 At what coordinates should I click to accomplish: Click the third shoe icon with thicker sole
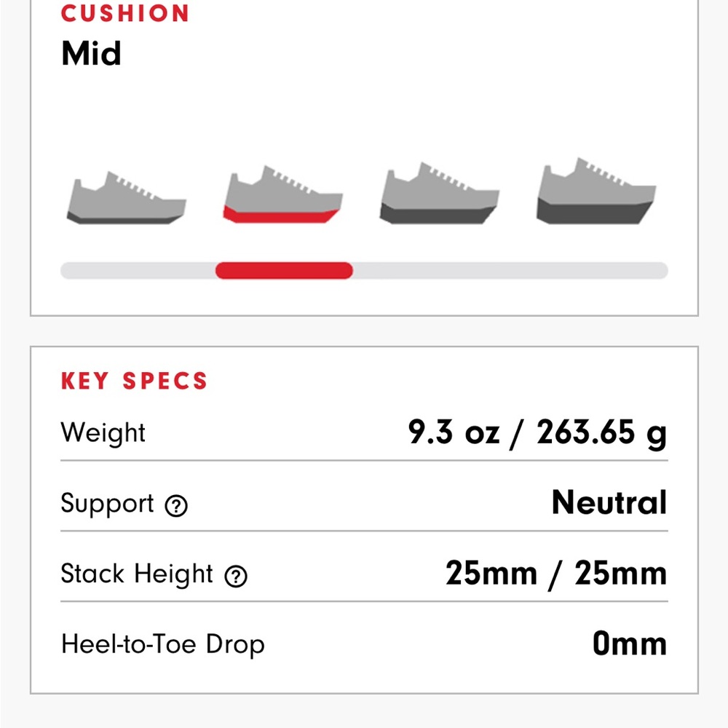(439, 193)
